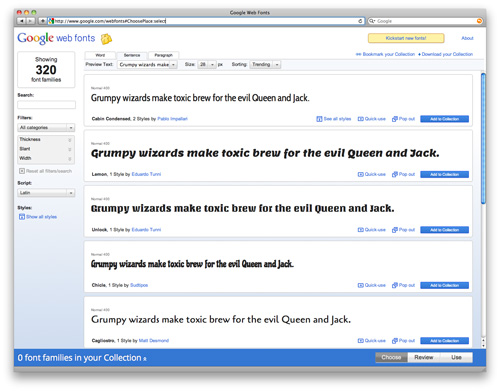The image size is (500, 391).
Task: Click the browser address bar
Action: pyautogui.click(x=206, y=21)
